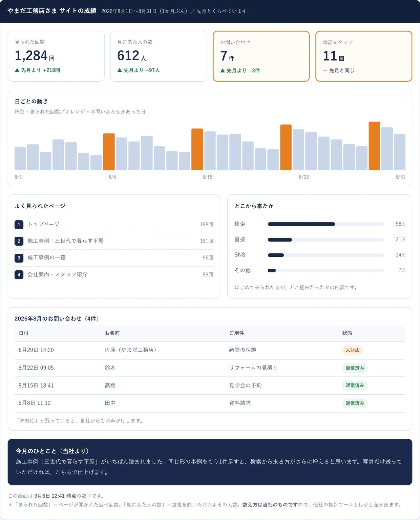
Task: Open 施工事例：三世代で暮らす平屋 page row
Action: (114, 241)
